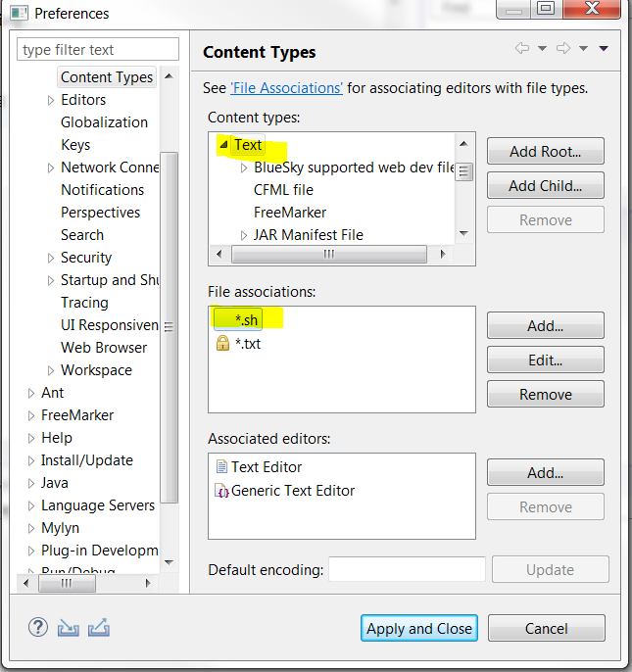
Task: Click the import preferences icon
Action: [x=69, y=628]
